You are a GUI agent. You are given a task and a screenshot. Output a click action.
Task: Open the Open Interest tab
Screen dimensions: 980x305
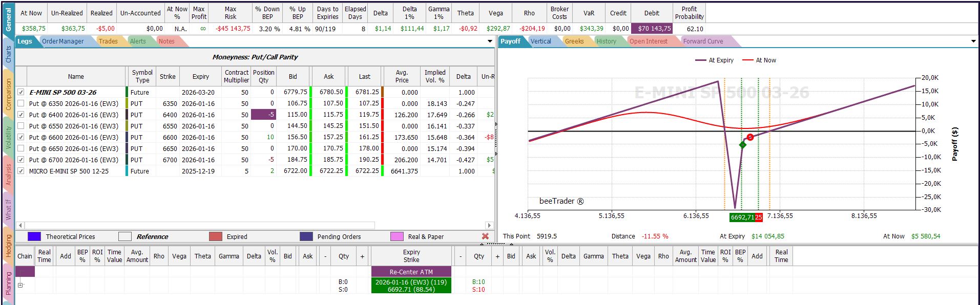click(x=649, y=41)
